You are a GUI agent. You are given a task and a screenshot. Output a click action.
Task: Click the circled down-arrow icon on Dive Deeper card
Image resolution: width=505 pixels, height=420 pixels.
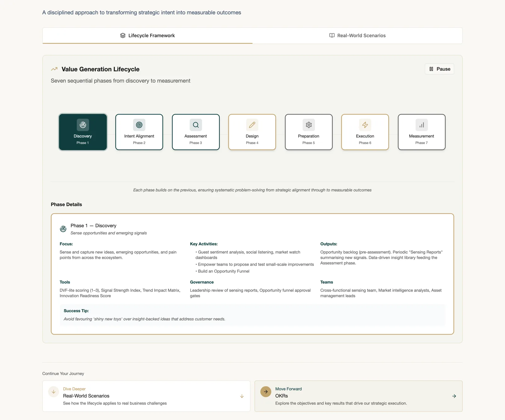point(54,392)
